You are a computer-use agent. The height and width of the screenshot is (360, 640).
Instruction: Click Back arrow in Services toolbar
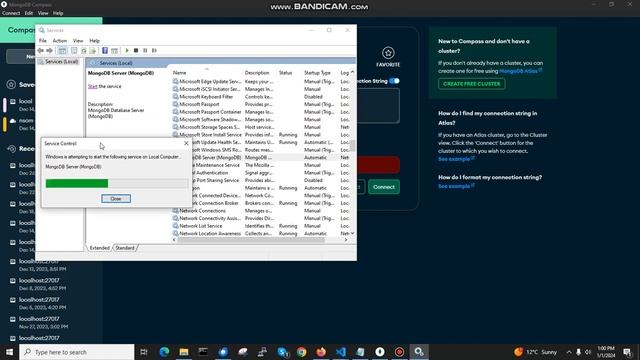click(x=40, y=51)
